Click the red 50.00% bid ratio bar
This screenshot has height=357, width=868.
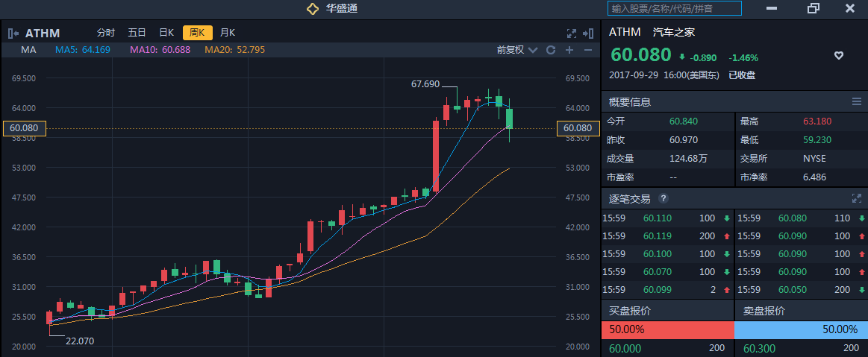click(x=667, y=329)
